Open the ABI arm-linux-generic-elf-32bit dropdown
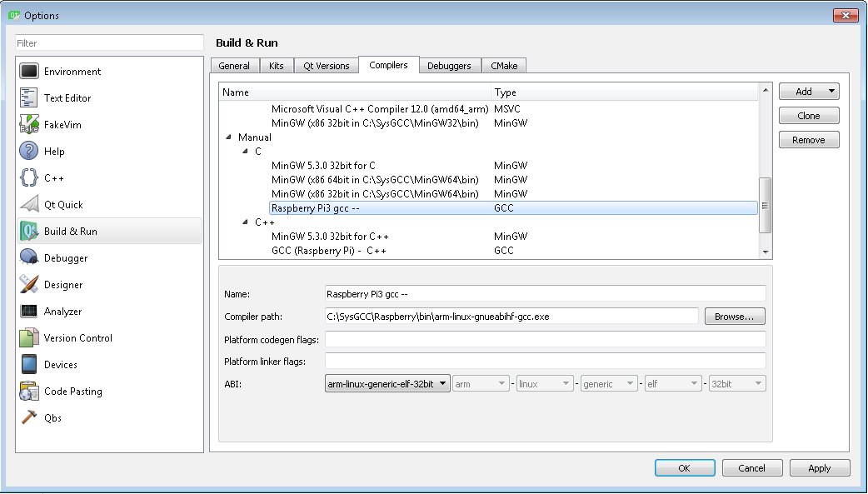Viewport: 868px width, 494px height. [387, 383]
